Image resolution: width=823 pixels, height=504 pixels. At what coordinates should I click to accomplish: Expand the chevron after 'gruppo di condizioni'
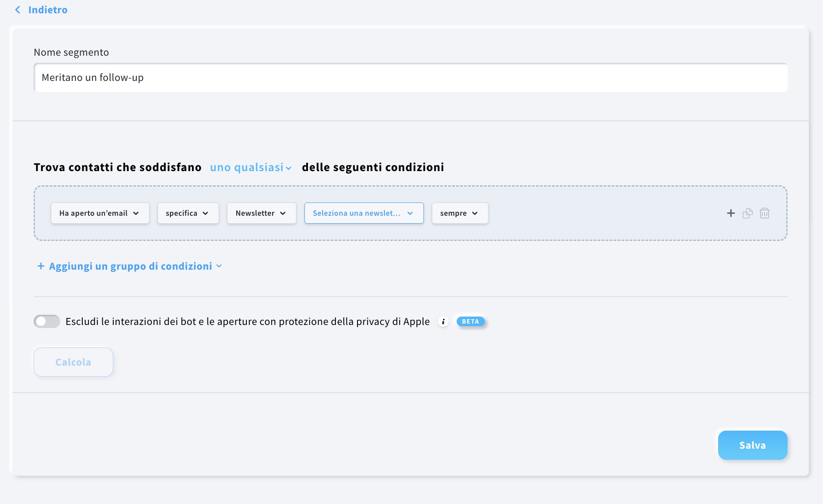pos(219,266)
